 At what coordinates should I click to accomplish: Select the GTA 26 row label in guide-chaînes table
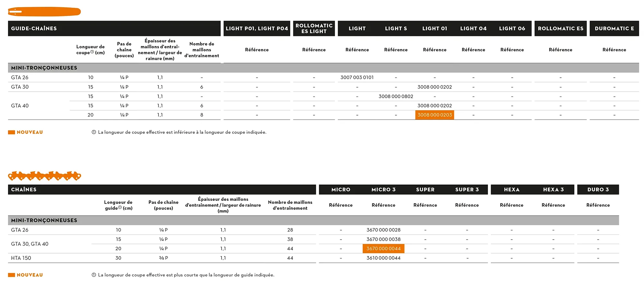pos(20,78)
